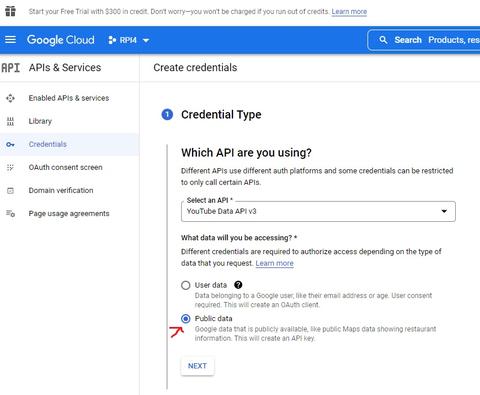Click the gift icon in the free trial banner
Screen dimensions: 480x395
pyautogui.click(x=10, y=11)
